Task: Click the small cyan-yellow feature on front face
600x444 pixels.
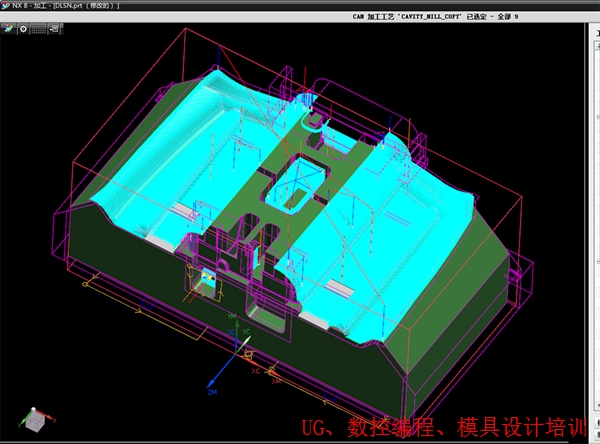Action: [x=208, y=280]
